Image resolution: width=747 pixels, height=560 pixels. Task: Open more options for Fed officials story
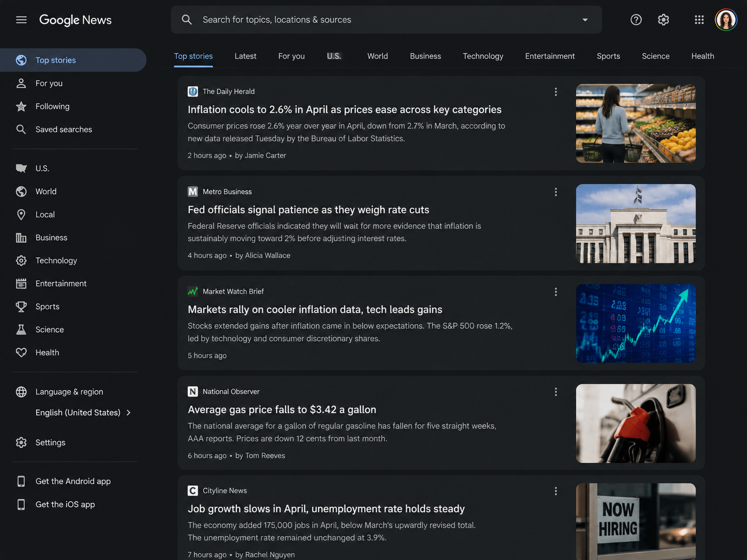pyautogui.click(x=556, y=192)
